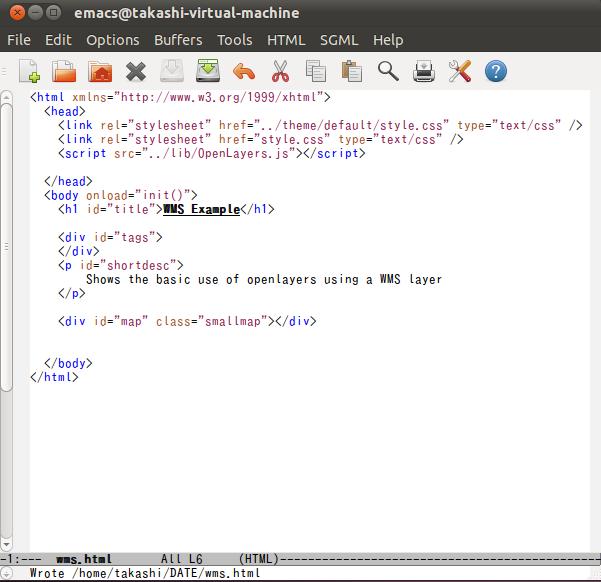This screenshot has width=601, height=582.
Task: Click the vertical scrollbar thumb
Action: point(6,247)
